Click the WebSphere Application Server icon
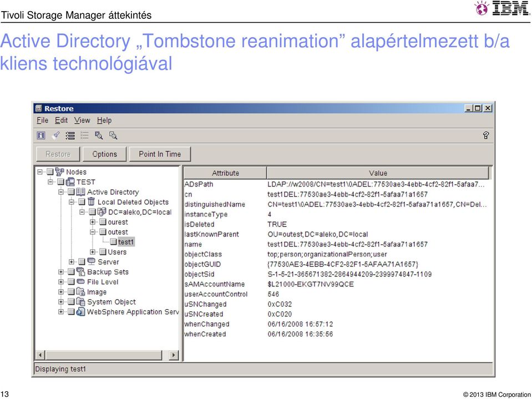The width and height of the screenshot is (532, 399). tap(81, 312)
